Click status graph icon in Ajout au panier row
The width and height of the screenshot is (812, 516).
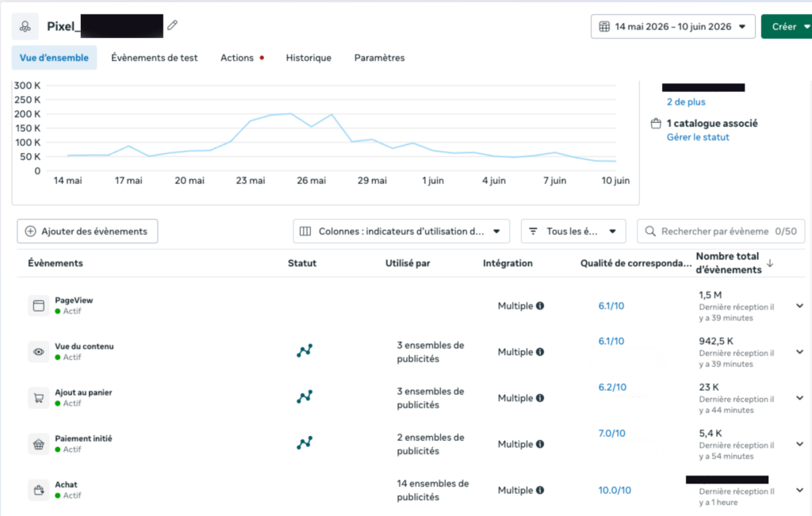[304, 396]
